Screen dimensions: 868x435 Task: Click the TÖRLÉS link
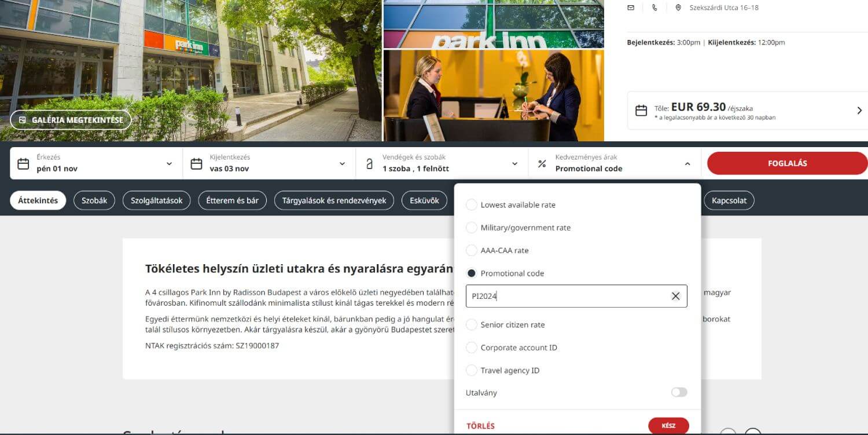[480, 426]
